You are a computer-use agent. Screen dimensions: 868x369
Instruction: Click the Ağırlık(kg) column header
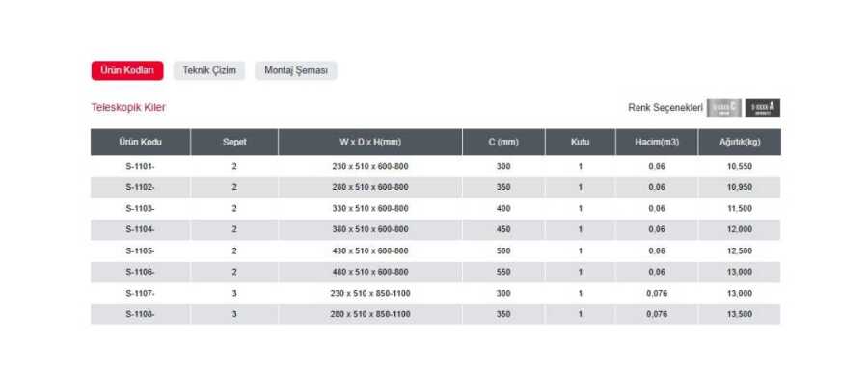(740, 143)
